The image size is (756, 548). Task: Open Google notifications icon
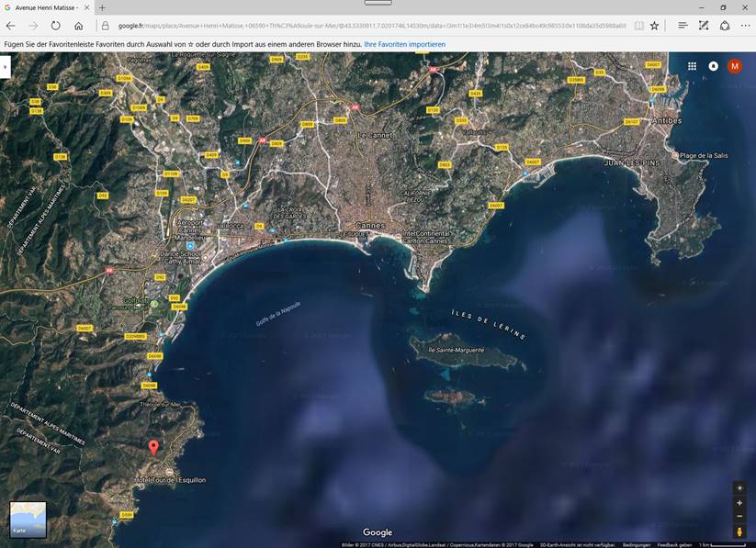pos(714,66)
